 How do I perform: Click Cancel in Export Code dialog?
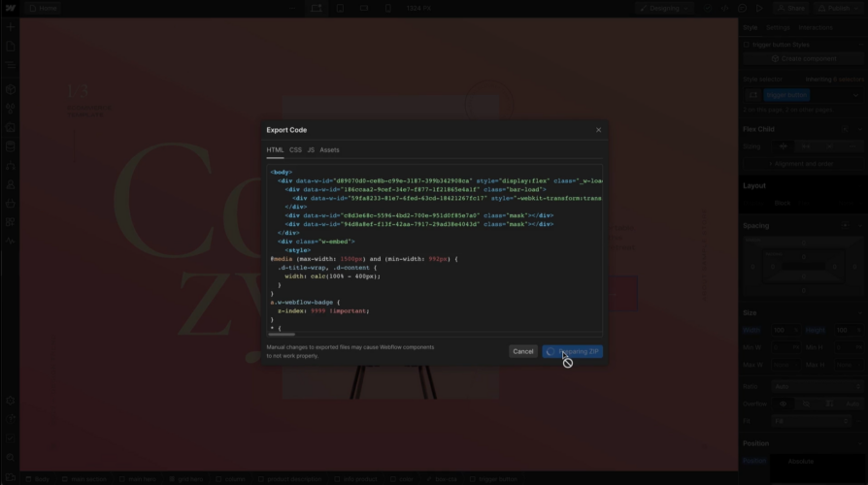(522, 351)
